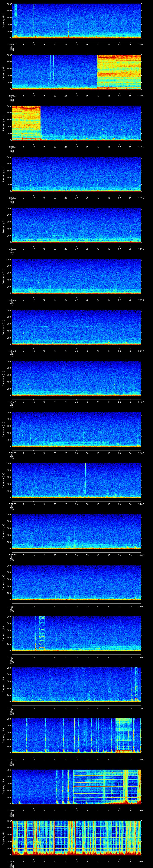The height and width of the screenshot is (868, 153).
Task: Click the 15:24:00 start time label
Action: [12, 606]
